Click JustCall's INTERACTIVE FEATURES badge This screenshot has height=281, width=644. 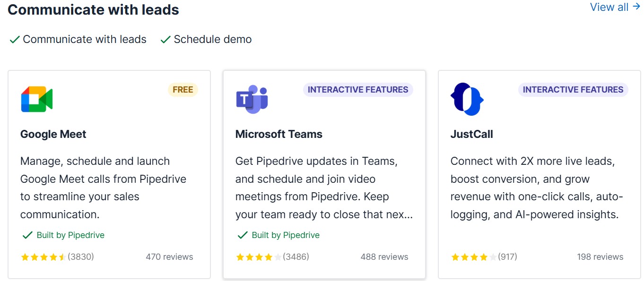tap(573, 90)
